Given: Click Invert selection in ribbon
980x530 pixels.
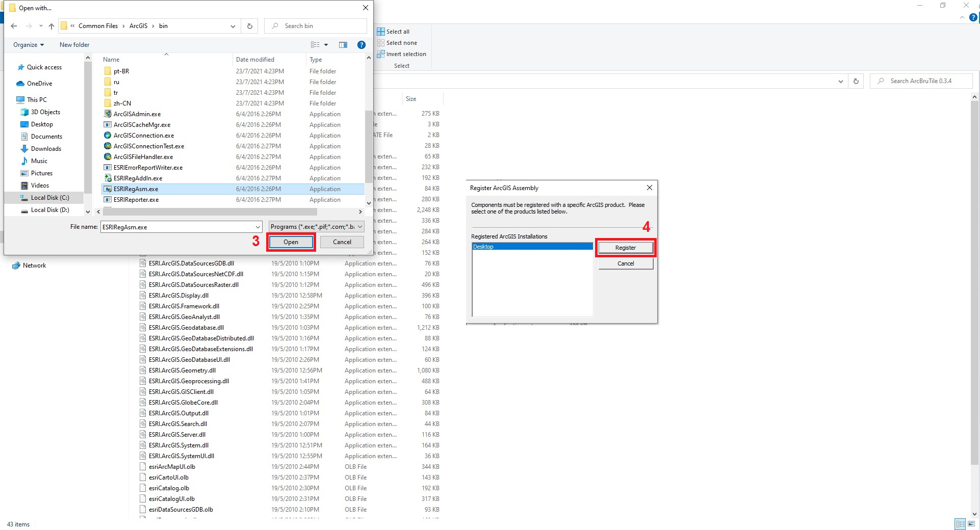Looking at the screenshot, I should click(401, 54).
